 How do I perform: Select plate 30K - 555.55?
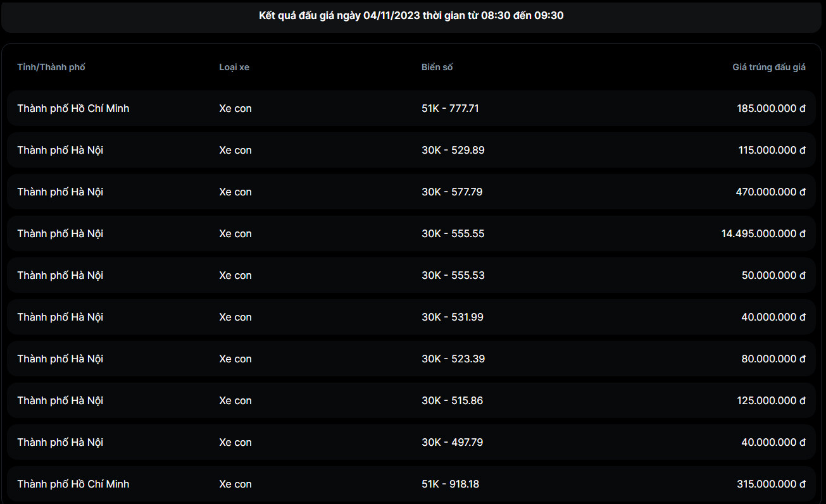point(453,233)
